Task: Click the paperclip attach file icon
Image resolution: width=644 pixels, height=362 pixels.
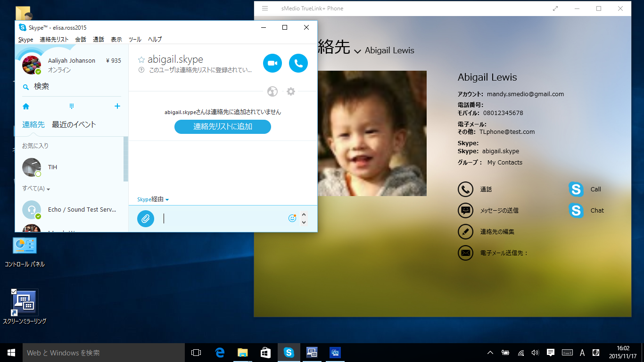Action: (146, 219)
